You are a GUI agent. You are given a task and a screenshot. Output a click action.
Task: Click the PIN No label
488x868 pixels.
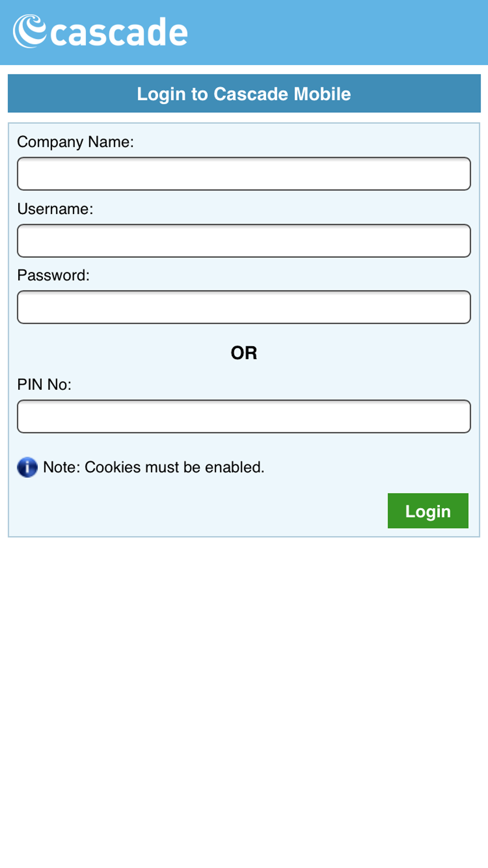pyautogui.click(x=44, y=385)
